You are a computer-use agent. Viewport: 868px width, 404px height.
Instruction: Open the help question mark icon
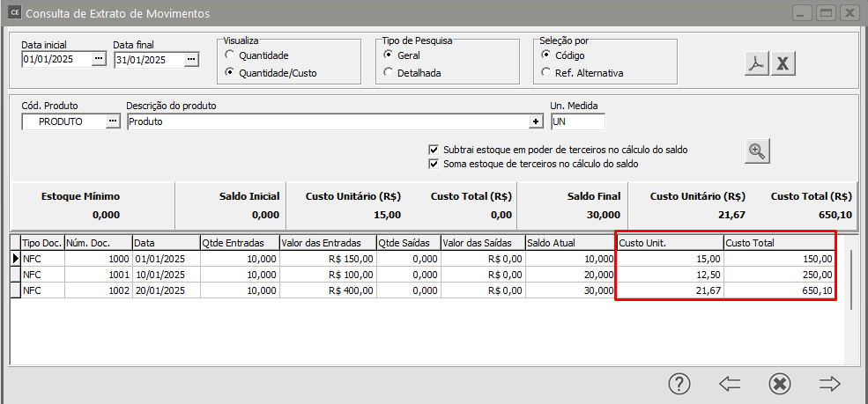click(x=679, y=384)
